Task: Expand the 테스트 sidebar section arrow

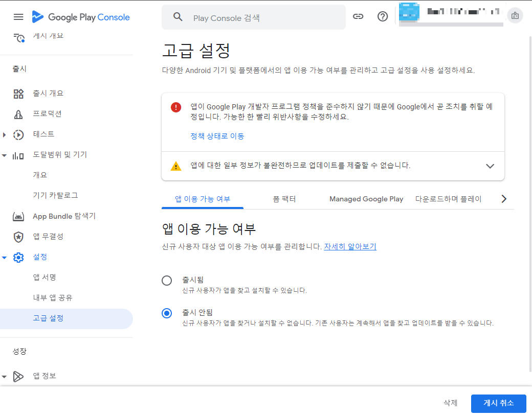Action: [x=4, y=134]
